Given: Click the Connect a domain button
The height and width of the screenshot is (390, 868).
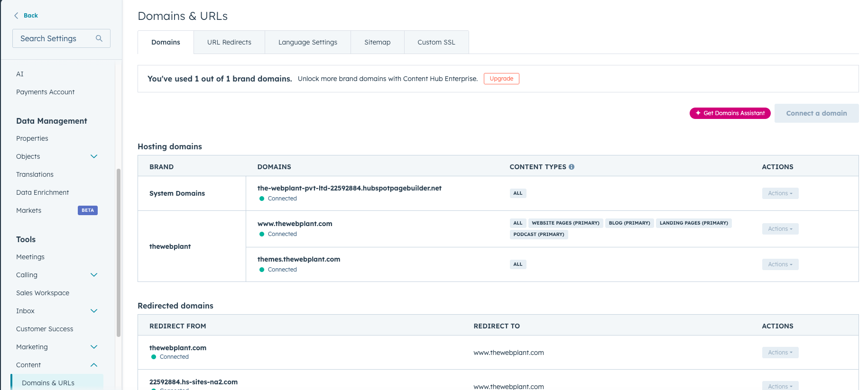Looking at the screenshot, I should (816, 113).
